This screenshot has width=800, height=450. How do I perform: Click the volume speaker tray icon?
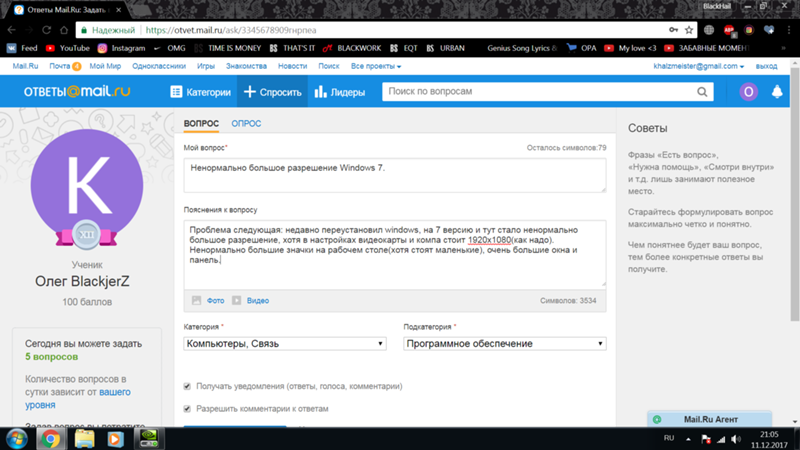coord(735,439)
